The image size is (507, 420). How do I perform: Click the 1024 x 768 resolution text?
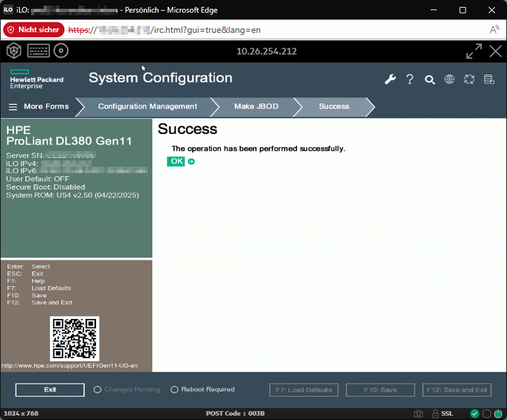tap(21, 414)
